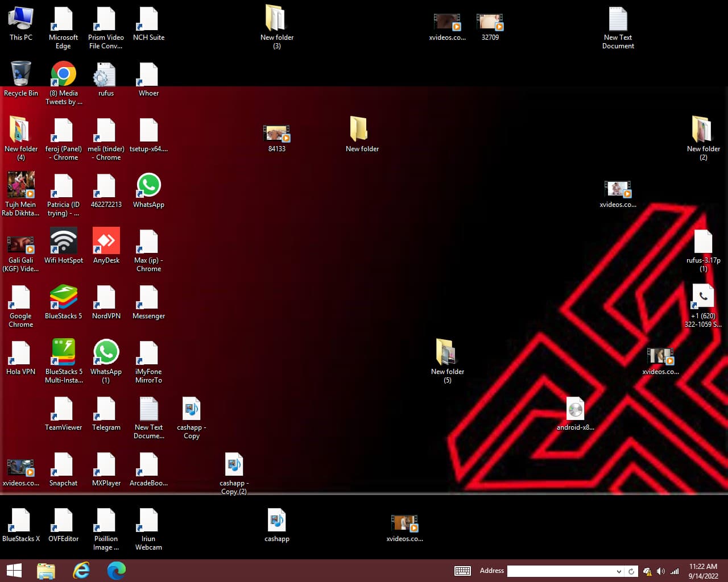This screenshot has width=728, height=582.
Task: Select the NordVPN shortcut
Action: coord(106,302)
